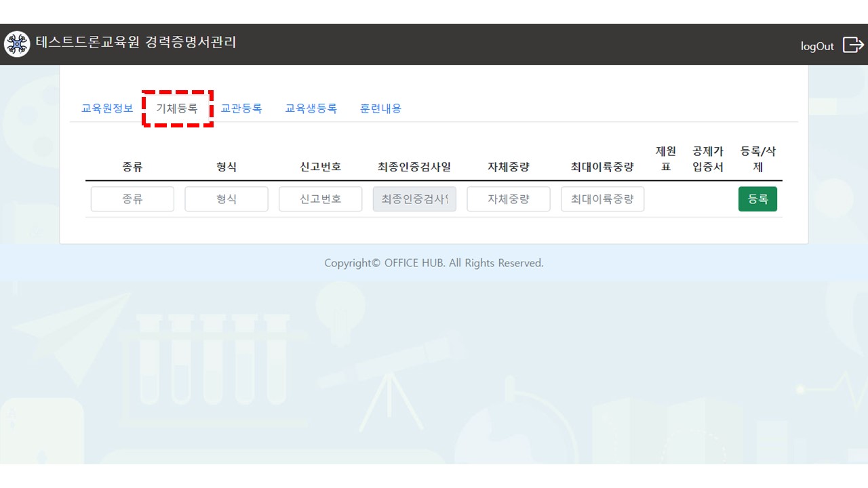Select the 기체등록 tab
868x488 pixels.
[x=177, y=108]
